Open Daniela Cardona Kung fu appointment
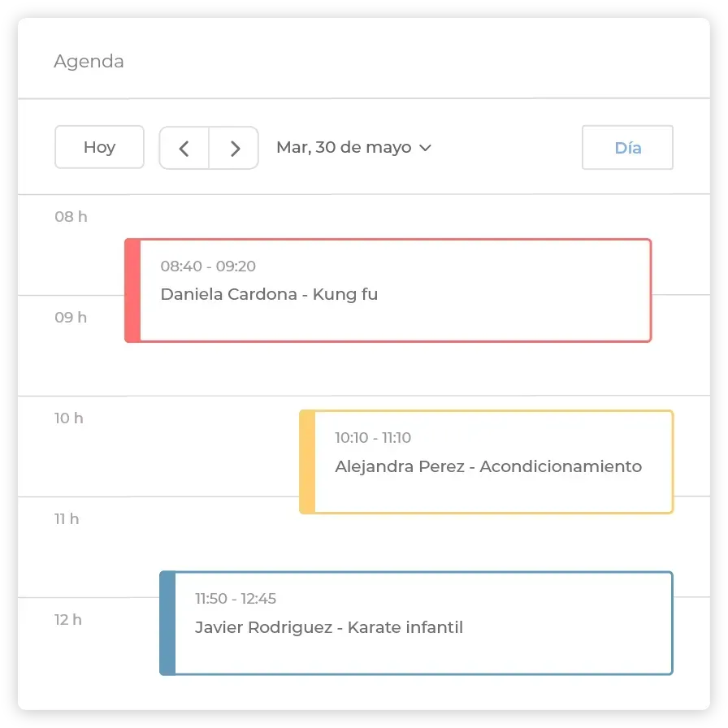Screen dimensions: 728x728 click(388, 291)
